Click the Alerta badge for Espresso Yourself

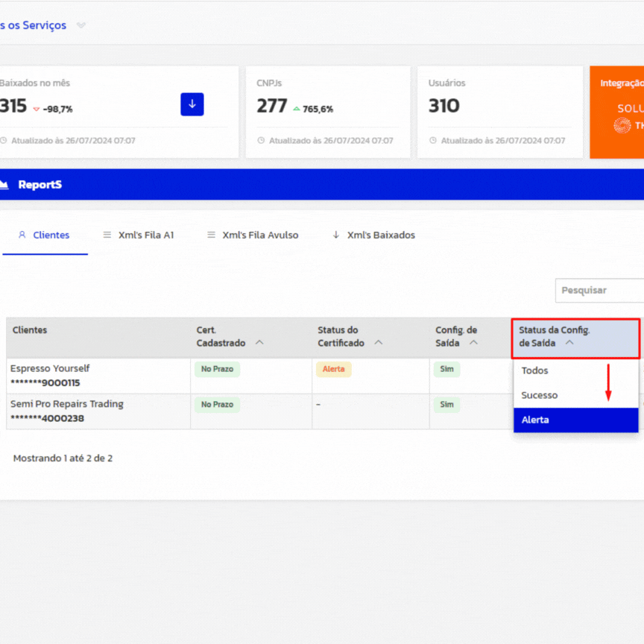point(333,369)
